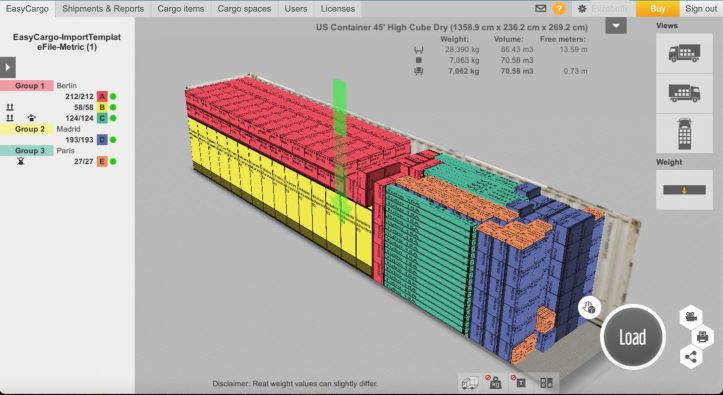Click the empty cargo space icon in stats

[419, 50]
